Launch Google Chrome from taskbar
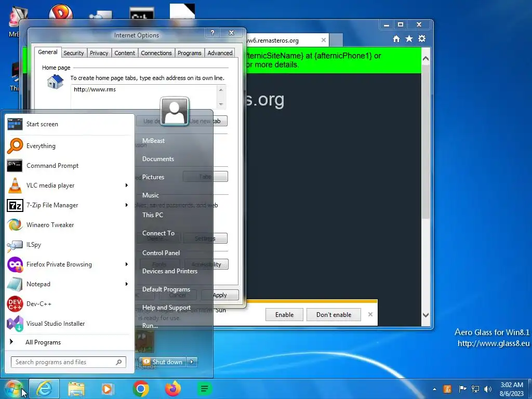532x399 pixels. pos(141,389)
